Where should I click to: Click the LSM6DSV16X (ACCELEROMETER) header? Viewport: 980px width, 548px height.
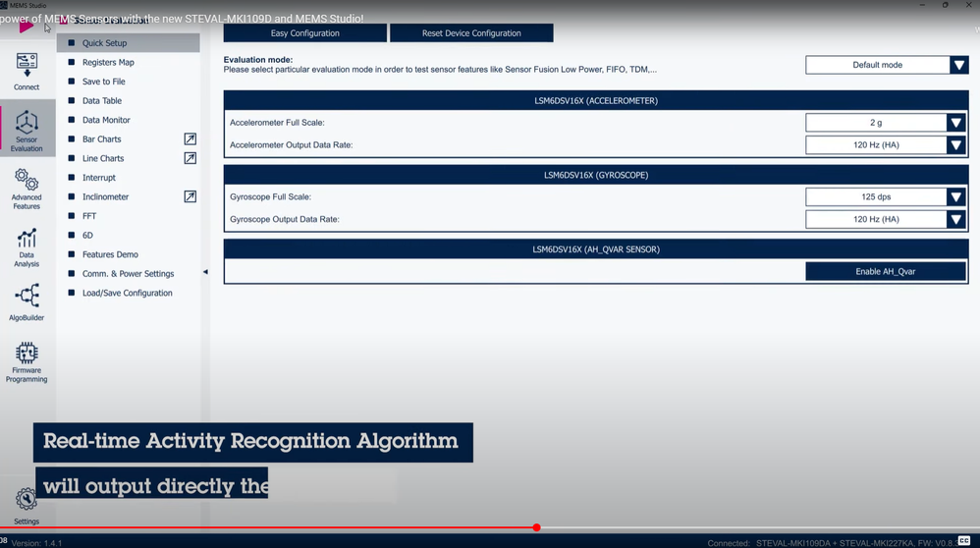pyautogui.click(x=596, y=100)
